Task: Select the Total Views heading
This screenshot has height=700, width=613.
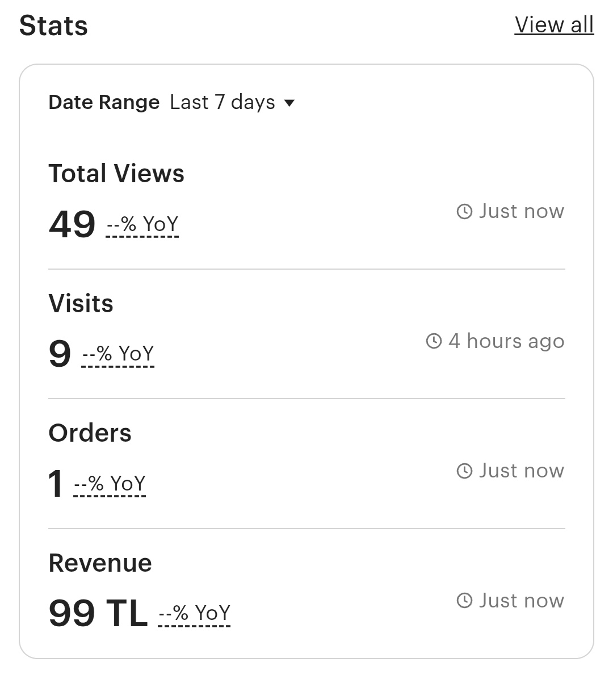Action: [x=116, y=174]
